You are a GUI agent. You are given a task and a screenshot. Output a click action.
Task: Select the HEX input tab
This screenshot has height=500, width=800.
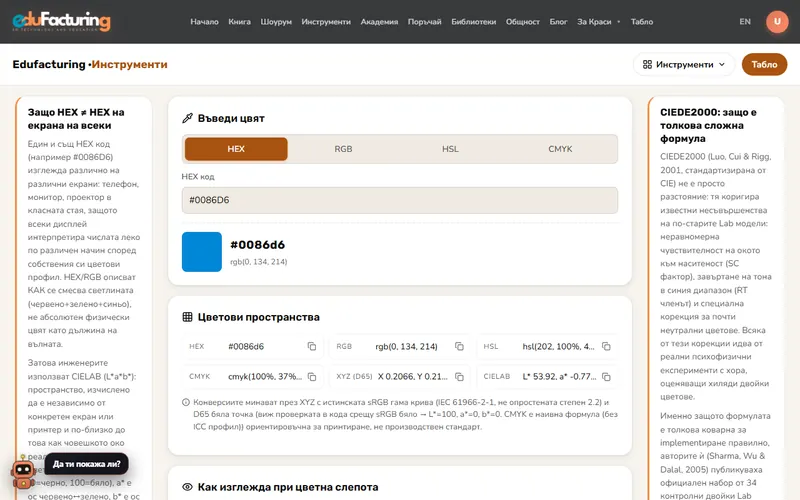(x=236, y=149)
